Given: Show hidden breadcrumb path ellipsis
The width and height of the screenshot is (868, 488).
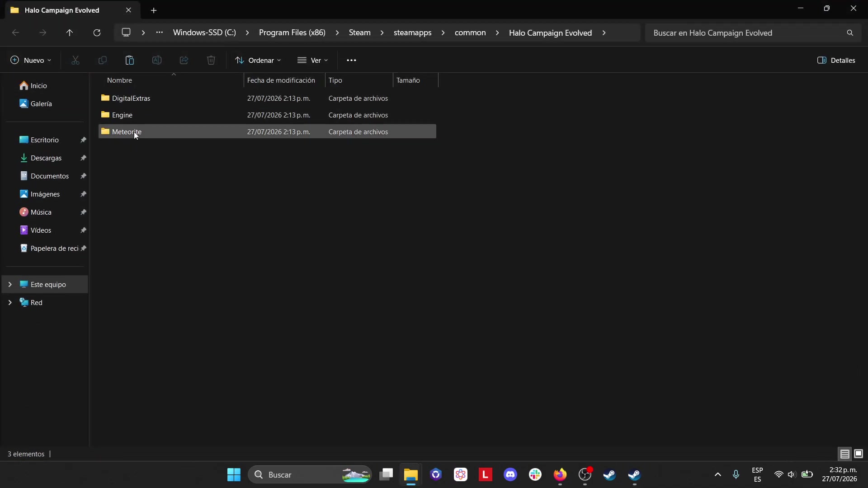Looking at the screenshot, I should point(160,33).
